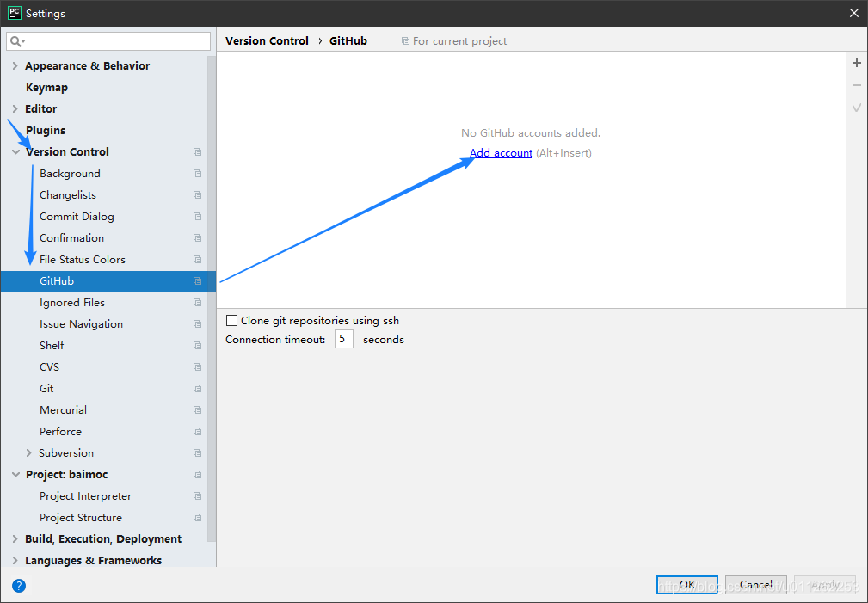Viewport: 868px width, 603px height.
Task: Click the Apply button
Action: pos(824,585)
